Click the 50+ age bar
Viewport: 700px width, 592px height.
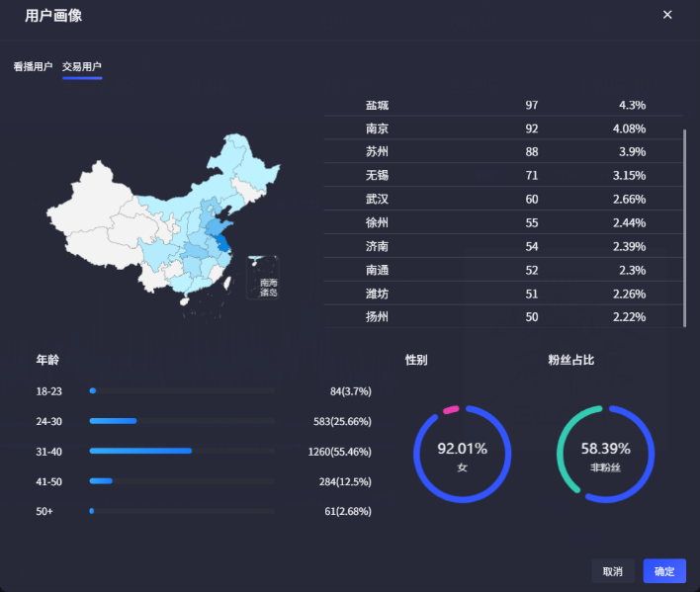click(x=182, y=511)
